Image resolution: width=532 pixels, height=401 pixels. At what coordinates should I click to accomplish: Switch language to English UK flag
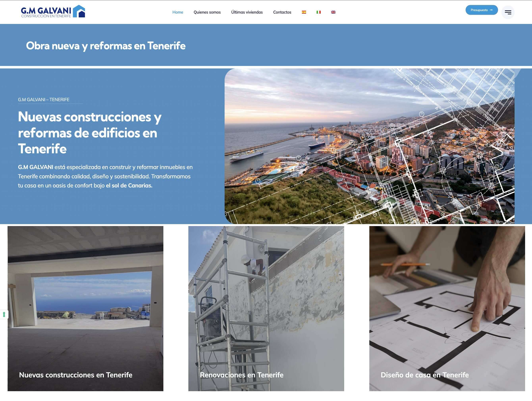(333, 12)
